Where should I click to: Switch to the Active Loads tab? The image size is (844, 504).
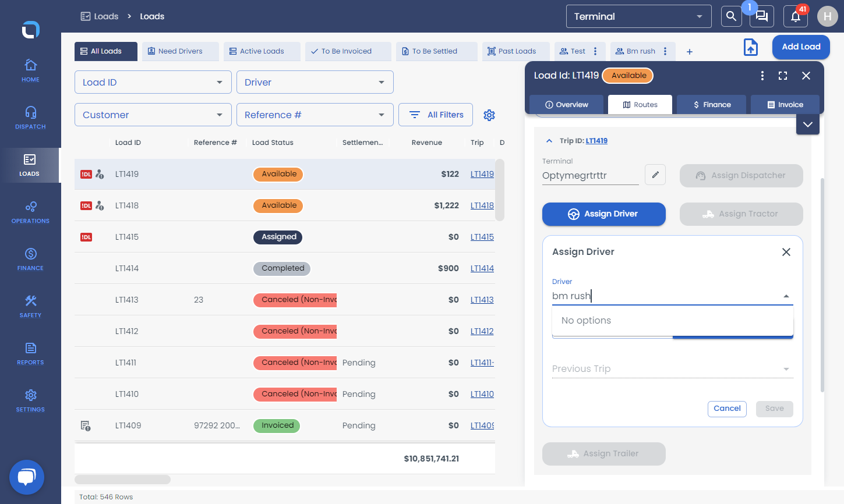coord(262,51)
